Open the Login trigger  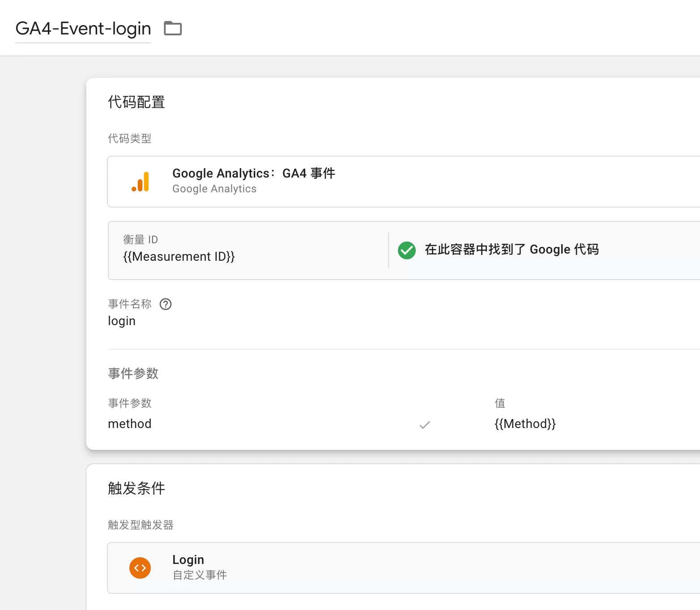pyautogui.click(x=188, y=560)
